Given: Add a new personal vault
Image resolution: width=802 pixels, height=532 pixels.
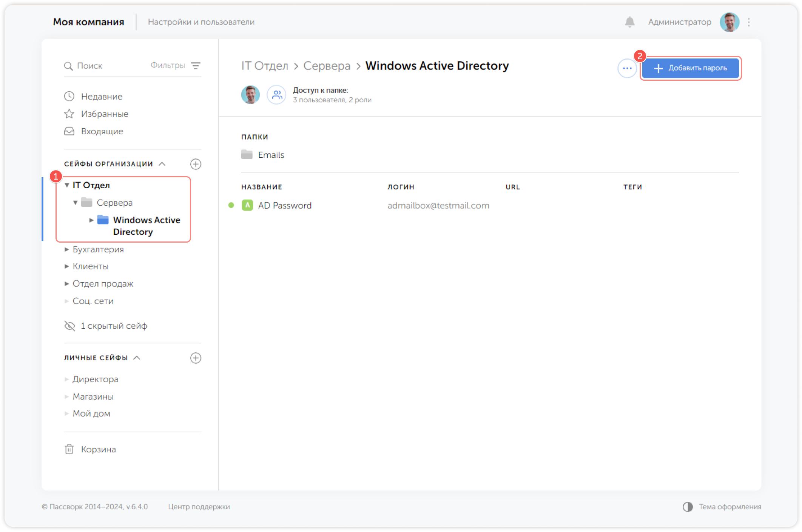Looking at the screenshot, I should (x=196, y=358).
